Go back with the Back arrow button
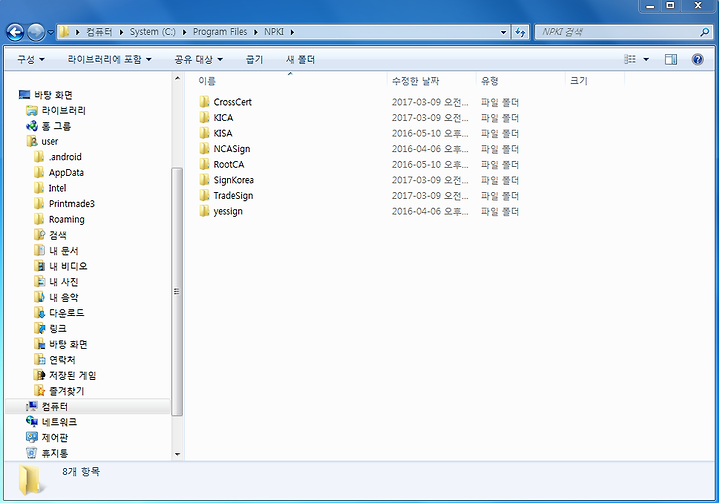The width and height of the screenshot is (720, 503). click(x=15, y=32)
